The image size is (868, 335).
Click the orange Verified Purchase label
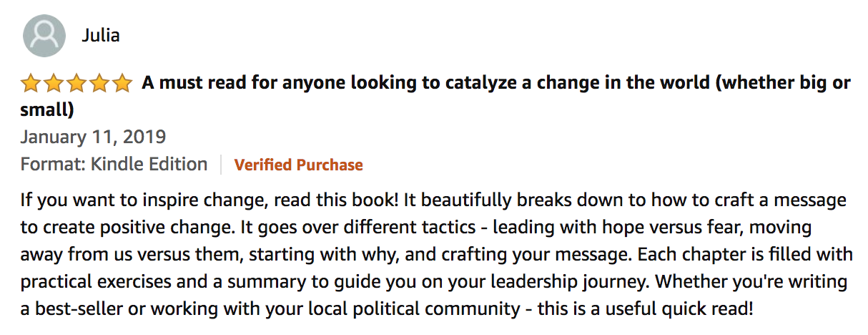click(x=299, y=165)
